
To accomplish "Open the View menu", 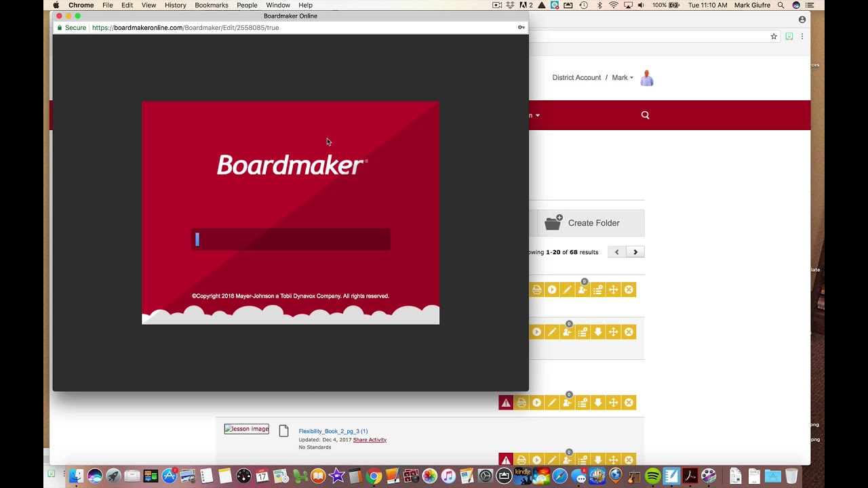I will pyautogui.click(x=149, y=5).
